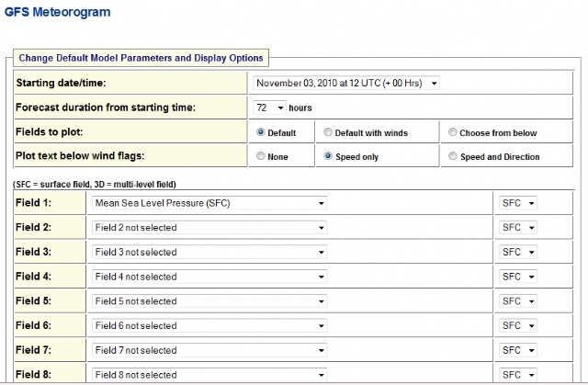Open the SFC level dropdown for Field 1
This screenshot has height=385, width=588.
click(x=518, y=203)
